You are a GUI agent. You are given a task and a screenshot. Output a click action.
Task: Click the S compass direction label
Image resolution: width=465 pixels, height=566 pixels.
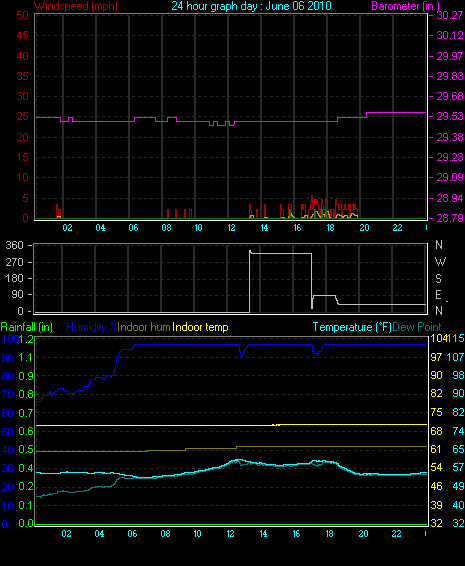pos(438,279)
